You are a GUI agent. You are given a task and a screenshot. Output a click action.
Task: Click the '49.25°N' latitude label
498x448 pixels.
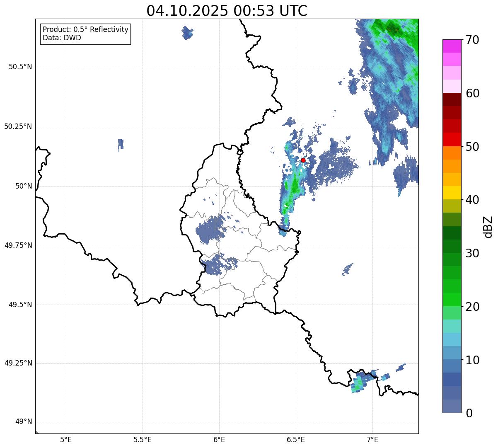pyautogui.click(x=18, y=363)
